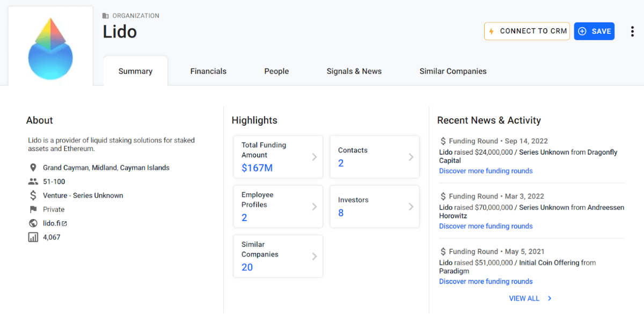Click the 4,067 rank value
Screen dimensions: 644x314
pos(52,237)
